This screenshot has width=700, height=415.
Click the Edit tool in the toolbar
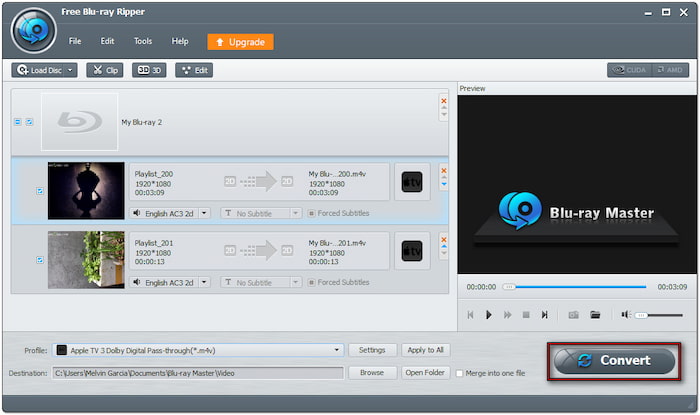click(x=193, y=70)
